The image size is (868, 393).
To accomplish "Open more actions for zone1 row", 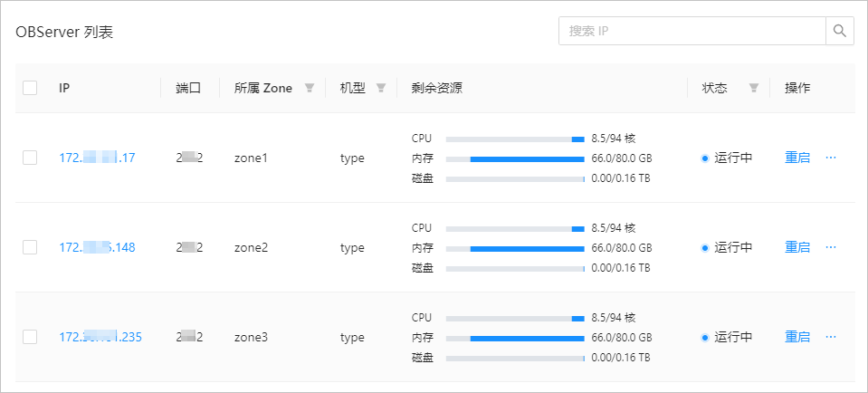I will [830, 158].
